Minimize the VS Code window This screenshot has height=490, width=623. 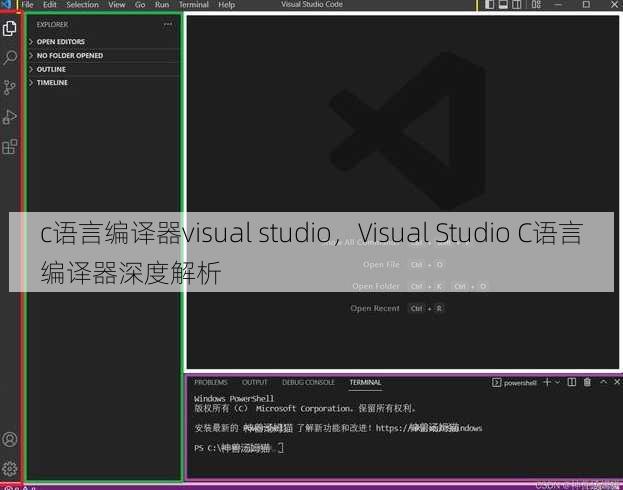[558, 4]
